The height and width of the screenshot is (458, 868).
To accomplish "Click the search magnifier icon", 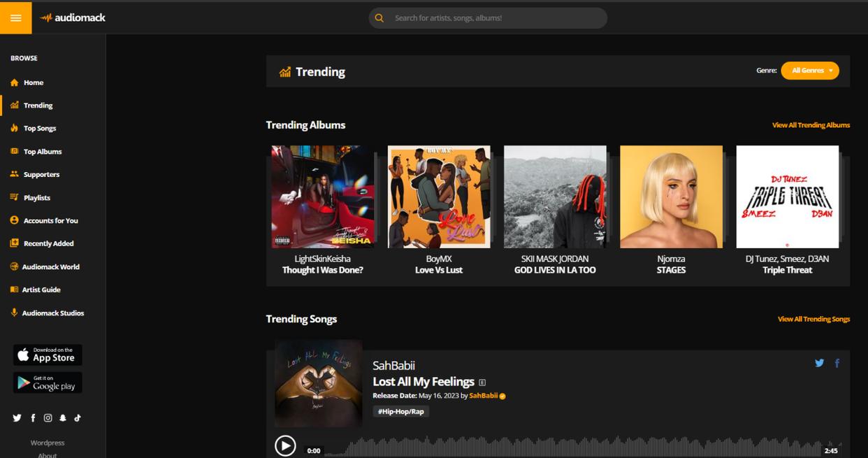I will click(x=379, y=18).
